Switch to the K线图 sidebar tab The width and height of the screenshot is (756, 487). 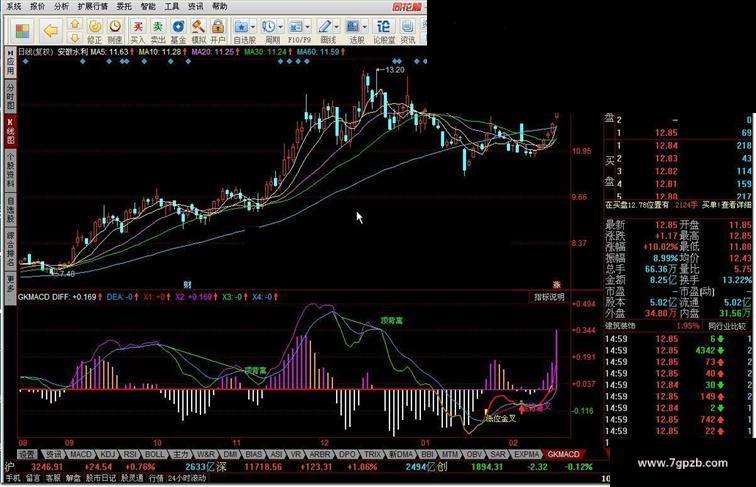click(10, 131)
